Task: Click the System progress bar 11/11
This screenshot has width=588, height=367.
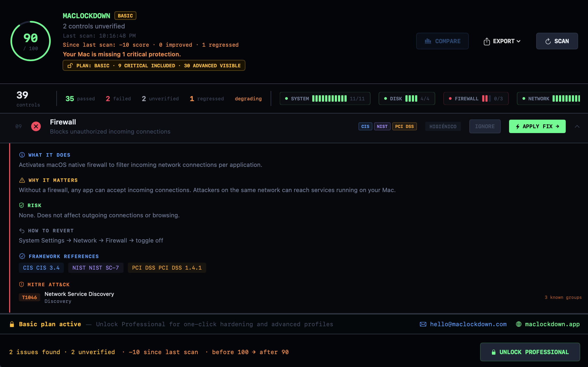Action: point(329,98)
